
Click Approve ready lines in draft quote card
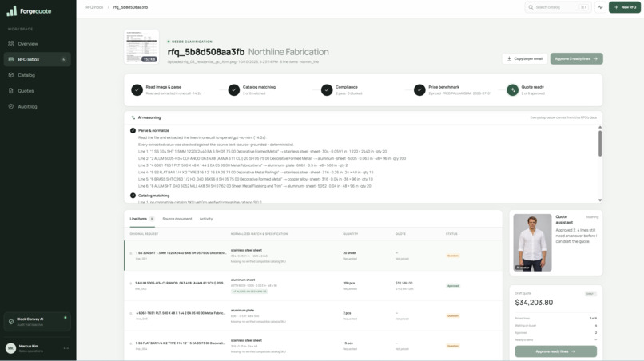coord(555,351)
